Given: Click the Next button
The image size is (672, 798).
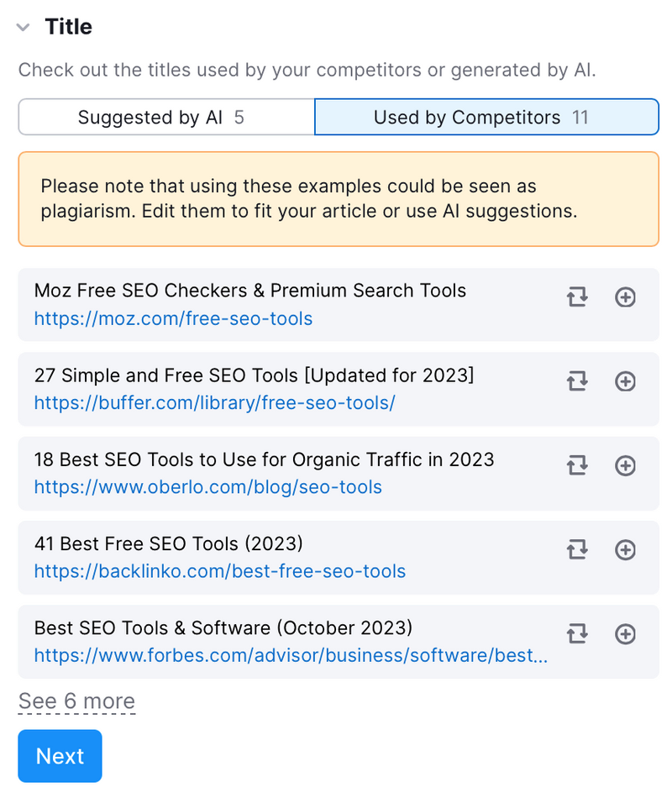Looking at the screenshot, I should [60, 756].
